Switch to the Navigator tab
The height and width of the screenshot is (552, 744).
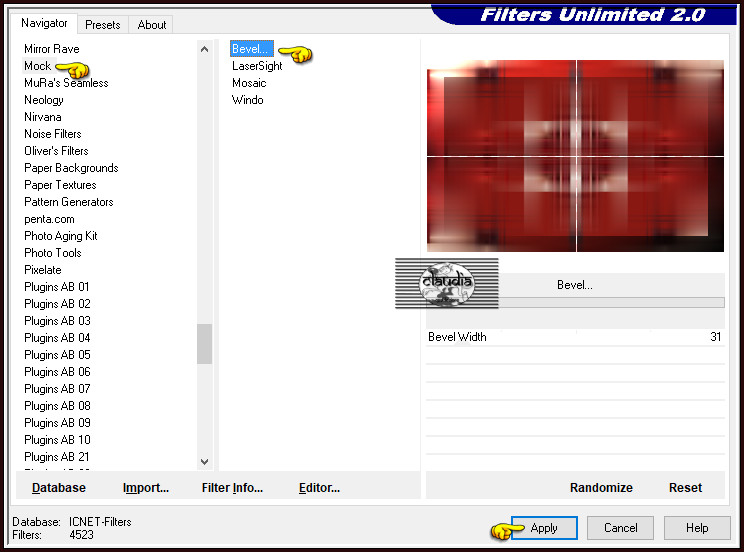click(44, 23)
